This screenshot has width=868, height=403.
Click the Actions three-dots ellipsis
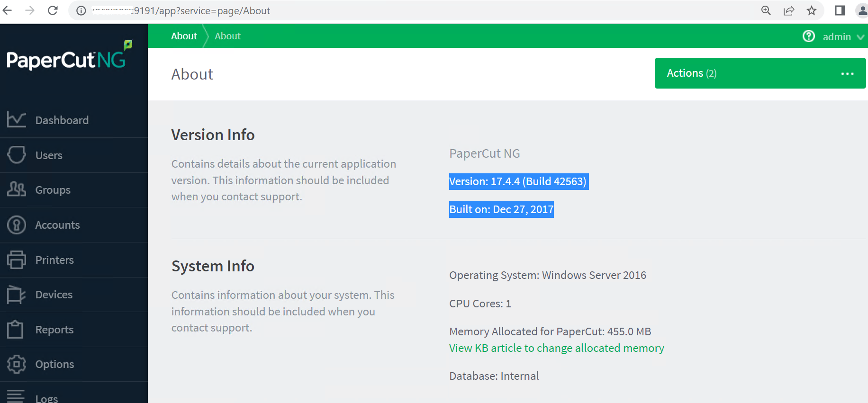coord(847,74)
